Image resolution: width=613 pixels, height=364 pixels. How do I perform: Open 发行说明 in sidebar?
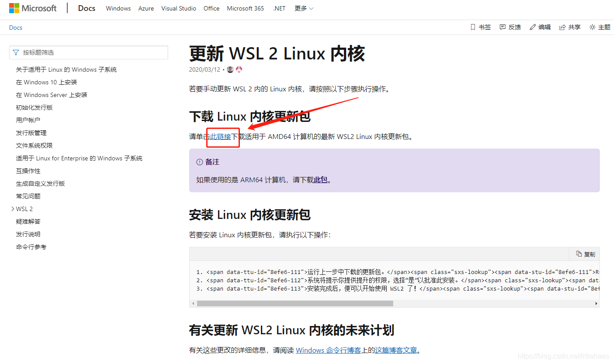coord(28,234)
